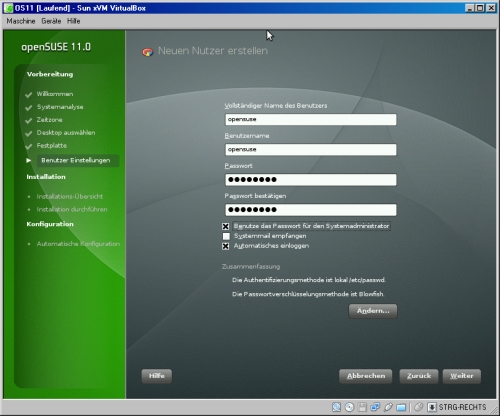
Task: Disable Automatisches einloggen checkbox
Action: (226, 246)
